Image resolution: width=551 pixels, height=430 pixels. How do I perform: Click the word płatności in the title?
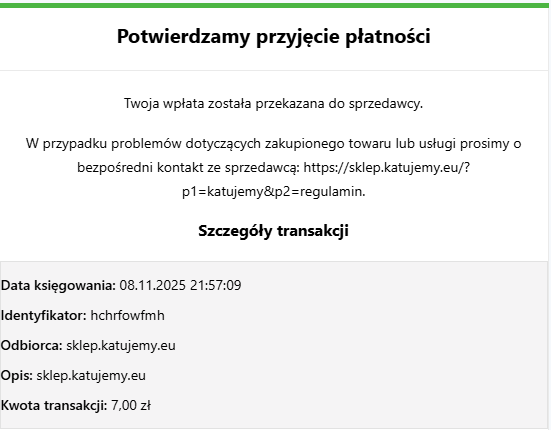click(x=388, y=37)
